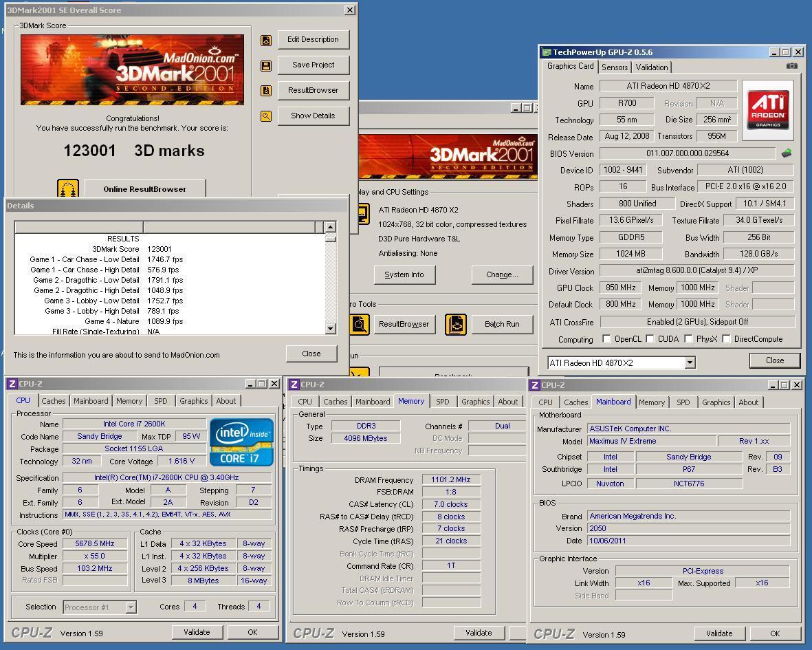812x650 pixels.
Task: Click the CPU-Z Z icon in the Mainboard window title bar
Action: [x=534, y=384]
